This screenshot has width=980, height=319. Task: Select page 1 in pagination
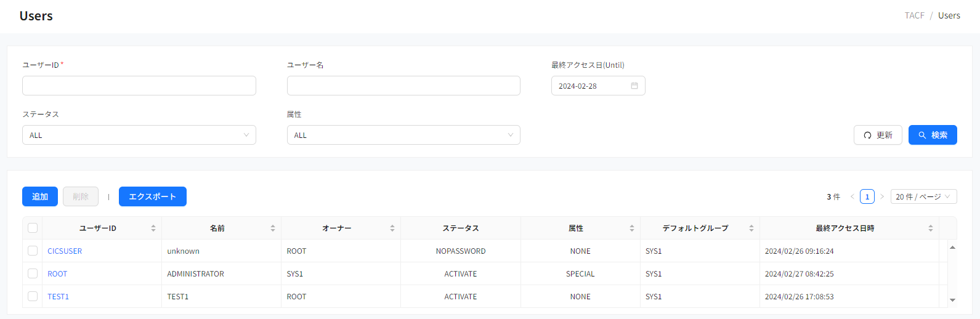click(867, 196)
